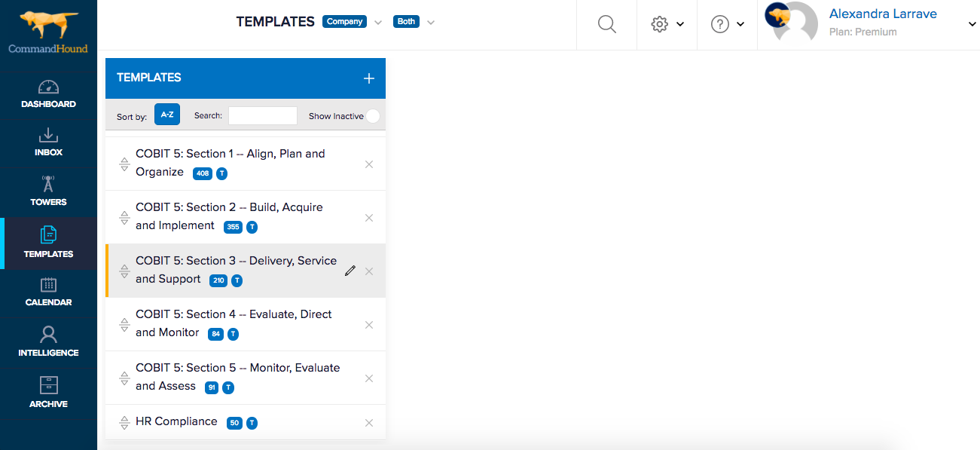Click the 50 count badge on HR Compliance
Screen dimensions: 980x450
point(235,423)
